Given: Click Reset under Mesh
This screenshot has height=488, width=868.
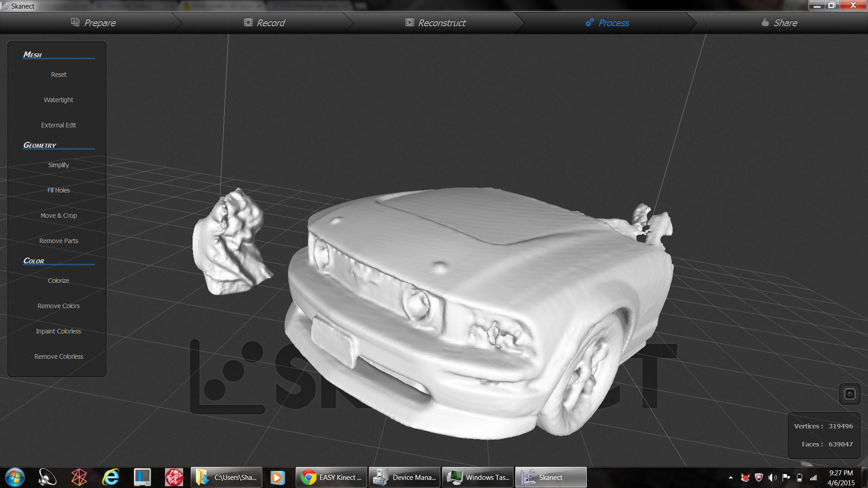Looking at the screenshot, I should click(58, 75).
